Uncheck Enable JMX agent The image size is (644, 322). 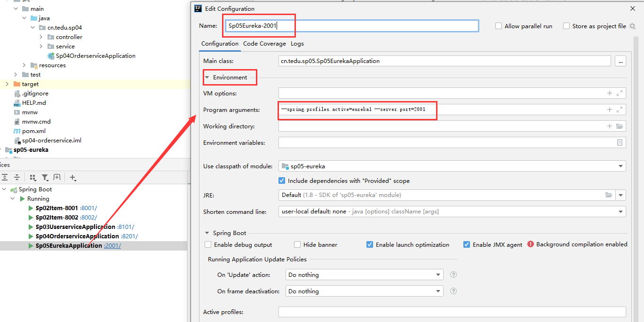pos(467,244)
